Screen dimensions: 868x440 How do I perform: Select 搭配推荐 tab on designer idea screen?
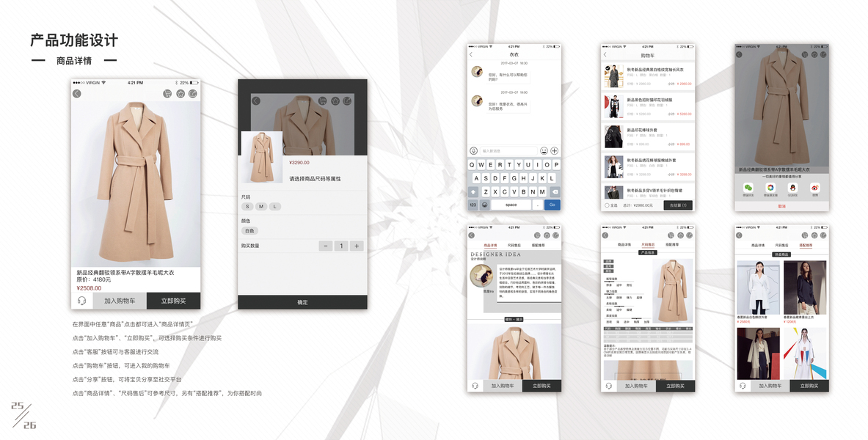pyautogui.click(x=538, y=245)
